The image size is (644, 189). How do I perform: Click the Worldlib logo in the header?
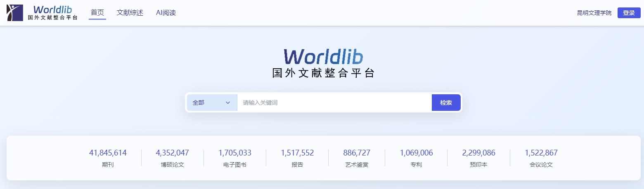coord(42,13)
